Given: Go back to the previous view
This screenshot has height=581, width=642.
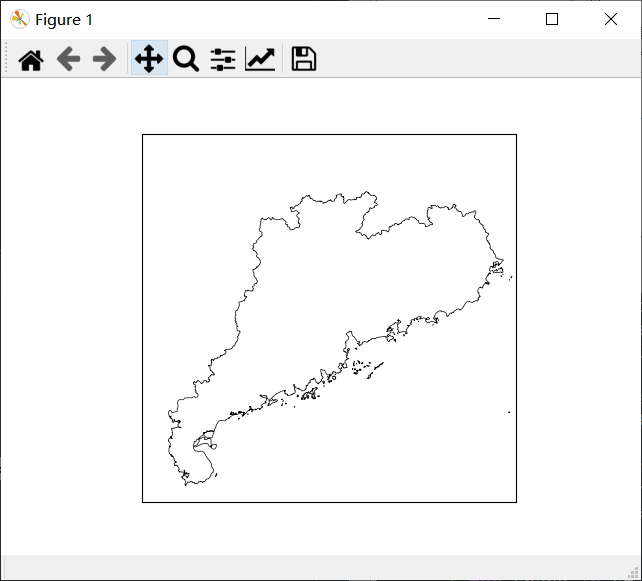Looking at the screenshot, I should pos(68,59).
